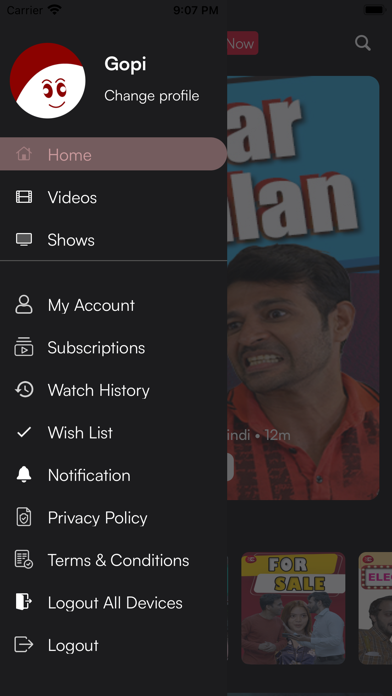Tap the Privacy Policy shield icon
The width and height of the screenshot is (392, 696).
[x=24, y=517]
